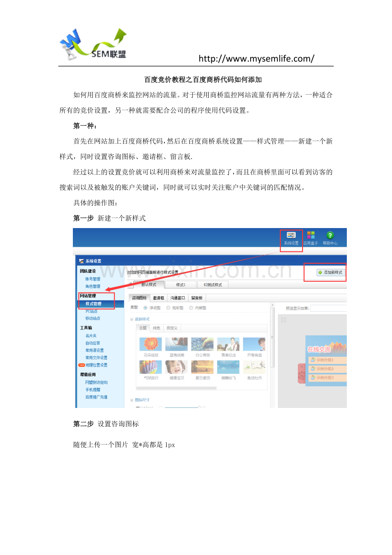Open 自动应答 under 工具箱
The image size is (392, 555).
(x=93, y=343)
